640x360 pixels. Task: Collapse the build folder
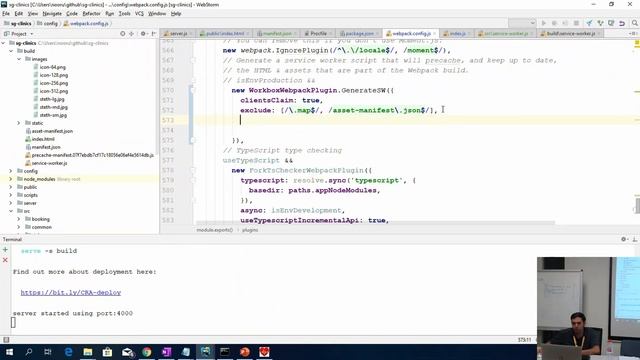click(x=11, y=51)
